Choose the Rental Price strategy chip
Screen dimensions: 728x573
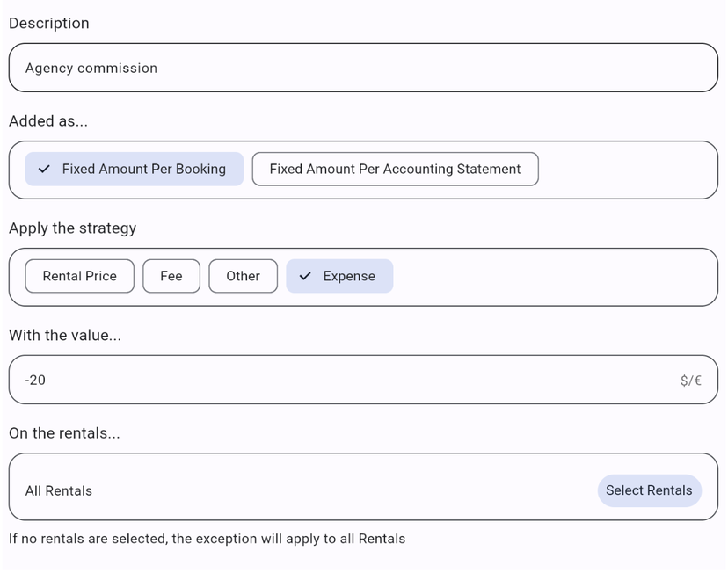pyautogui.click(x=80, y=276)
